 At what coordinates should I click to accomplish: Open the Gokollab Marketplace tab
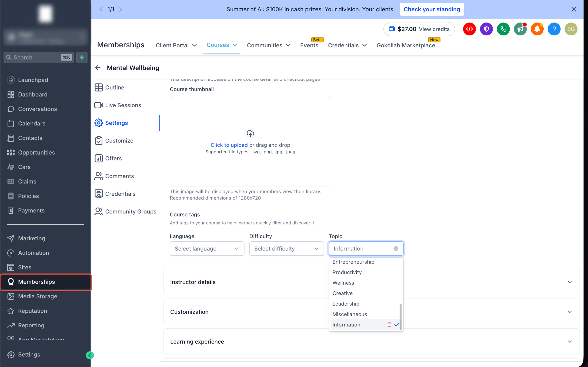[406, 45]
